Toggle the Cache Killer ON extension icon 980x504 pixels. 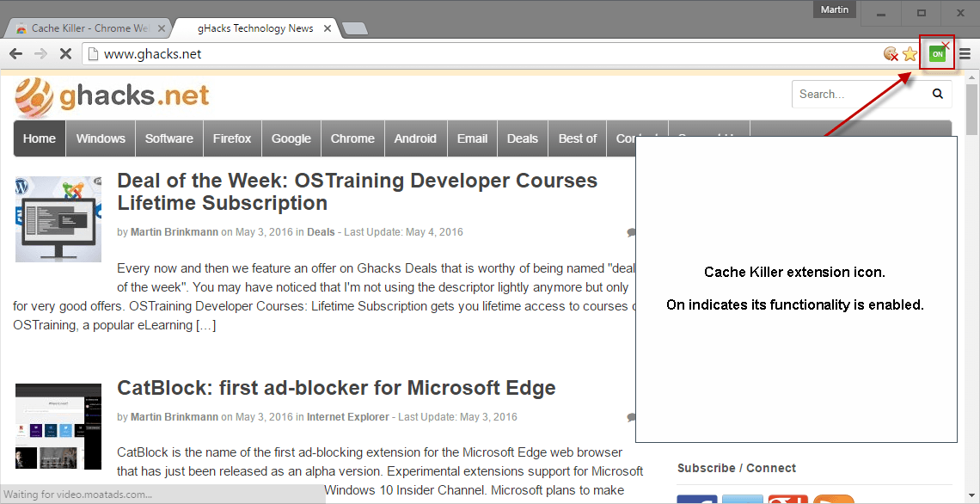937,54
